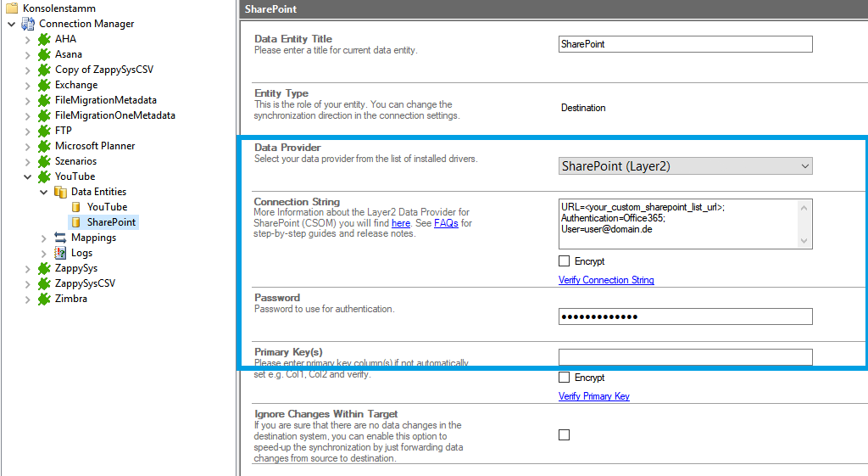Check the Ignore Changes Within Target box
868x476 pixels.
click(x=565, y=434)
